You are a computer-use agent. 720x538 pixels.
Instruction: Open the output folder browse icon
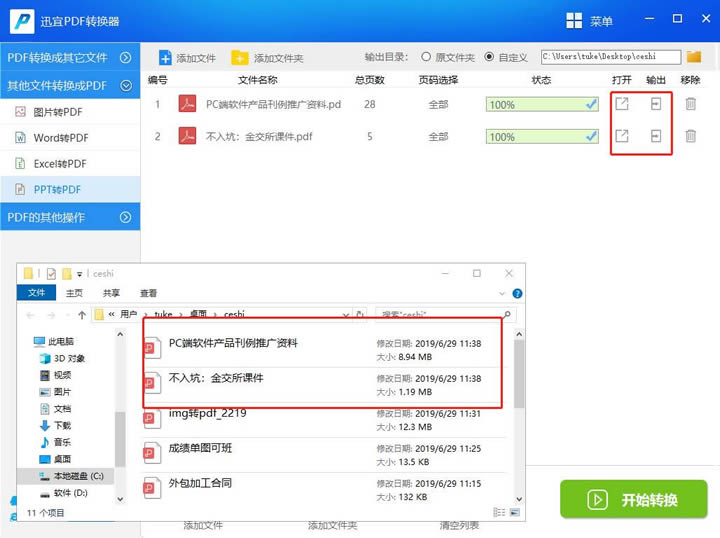pos(694,57)
